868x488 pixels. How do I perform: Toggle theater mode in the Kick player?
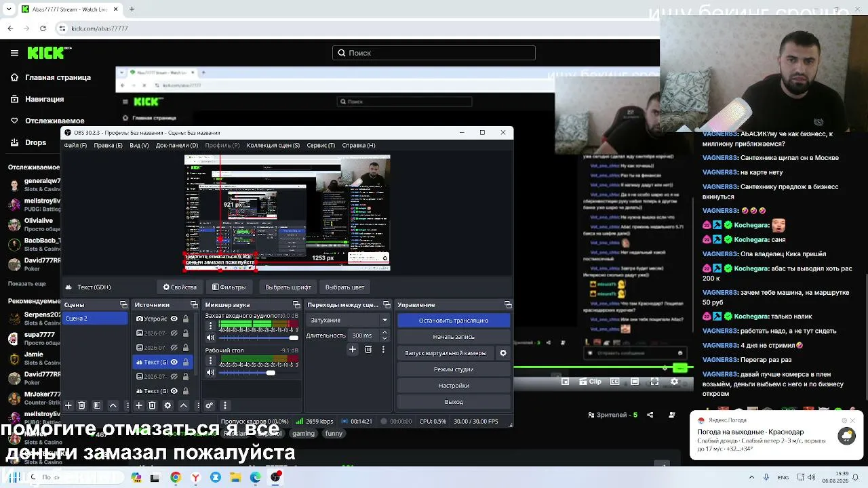click(635, 382)
